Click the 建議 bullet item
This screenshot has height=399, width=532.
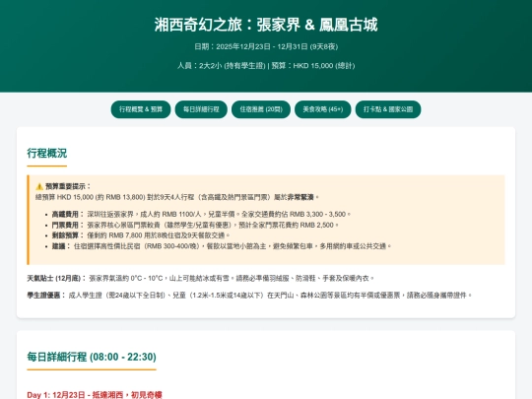[222, 246]
